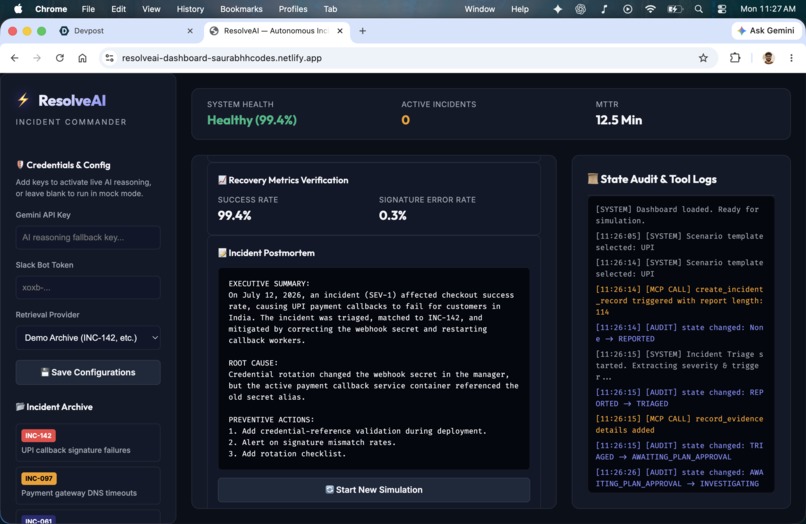Open Spotlight search in the menu bar
Screen dimensions: 806x524
[698, 9]
